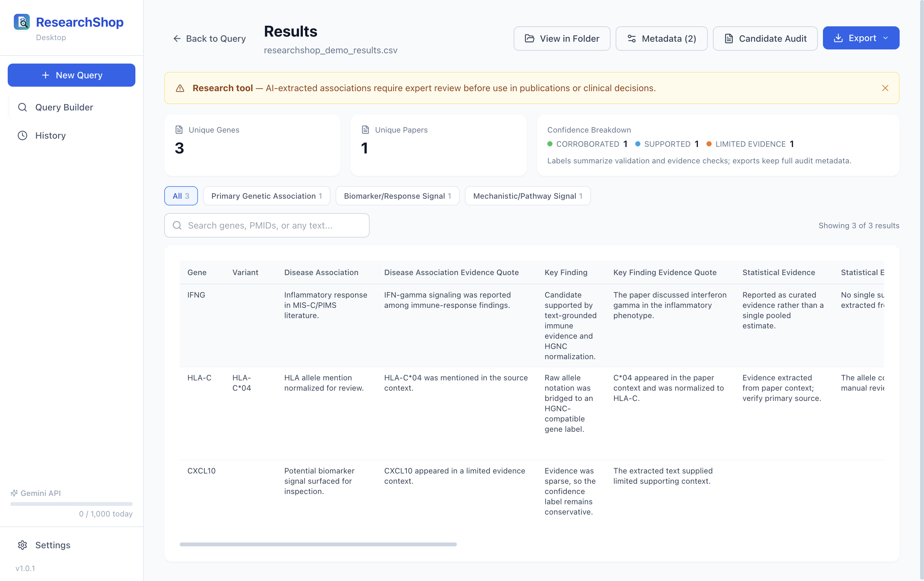
Task: Click the v1.0.1 version label
Action: click(x=25, y=568)
